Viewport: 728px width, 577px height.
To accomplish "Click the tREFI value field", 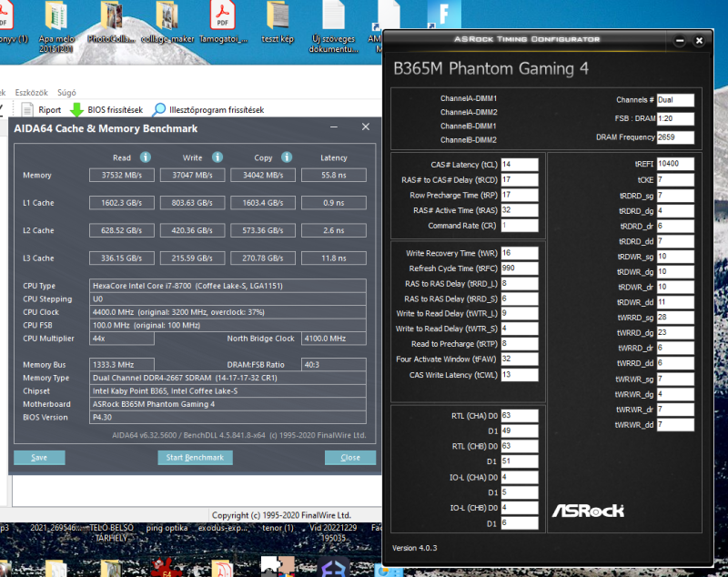I will point(675,164).
